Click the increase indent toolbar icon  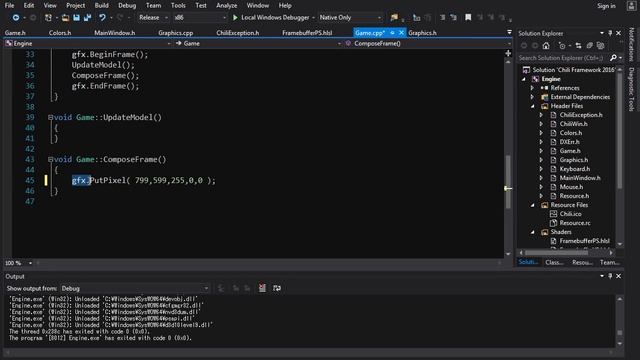click(x=453, y=17)
